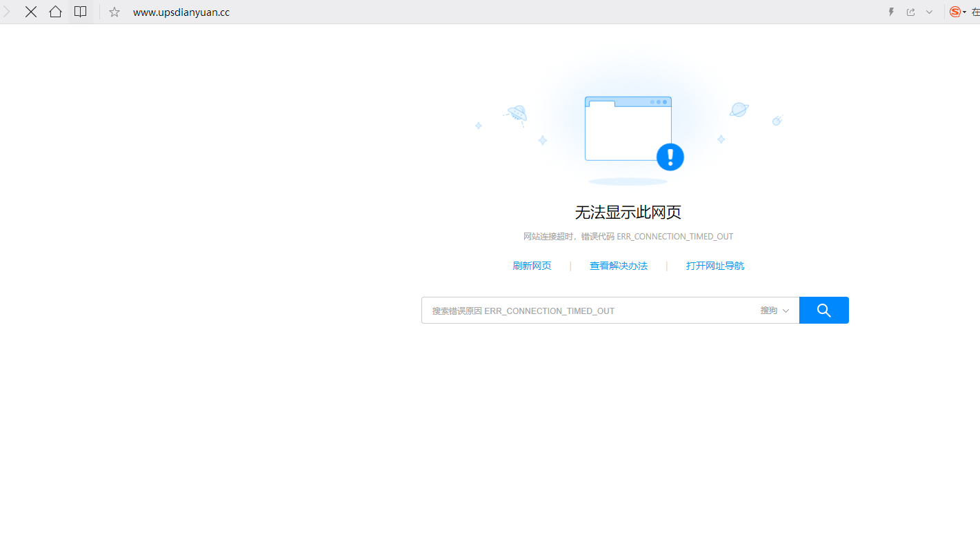Open 查看解决办法 for troubleshooting help
The height and width of the screenshot is (559, 980).
619,266
